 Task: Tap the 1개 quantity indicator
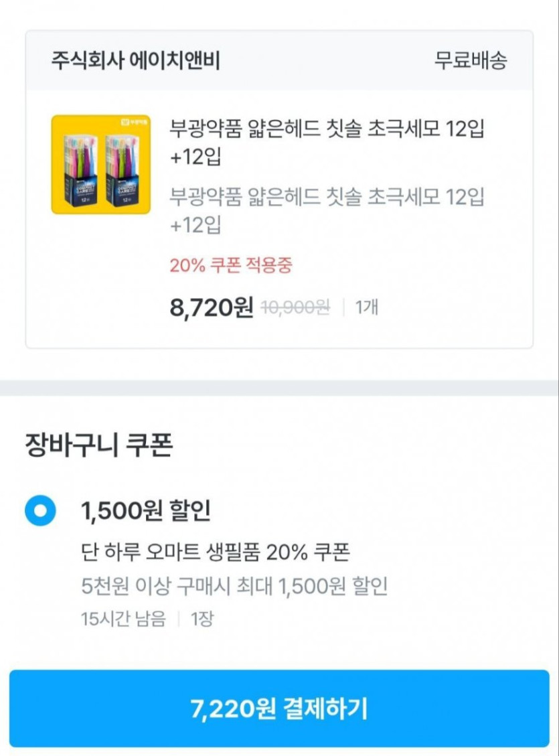(x=366, y=308)
